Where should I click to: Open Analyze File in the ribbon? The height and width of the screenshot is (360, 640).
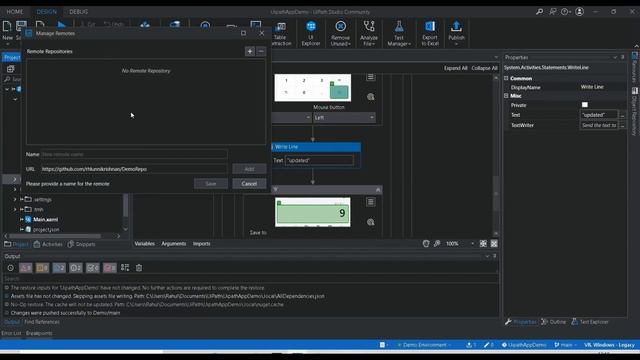(x=369, y=33)
